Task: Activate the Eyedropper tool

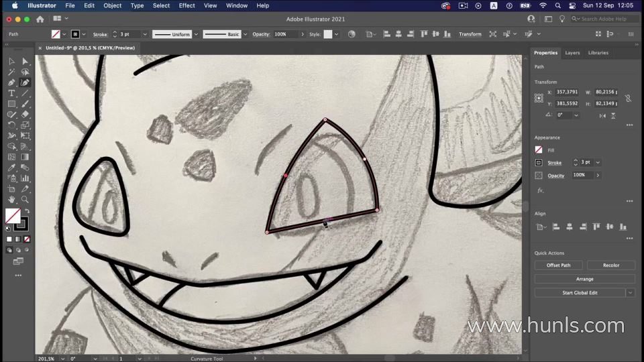Action: point(11,168)
